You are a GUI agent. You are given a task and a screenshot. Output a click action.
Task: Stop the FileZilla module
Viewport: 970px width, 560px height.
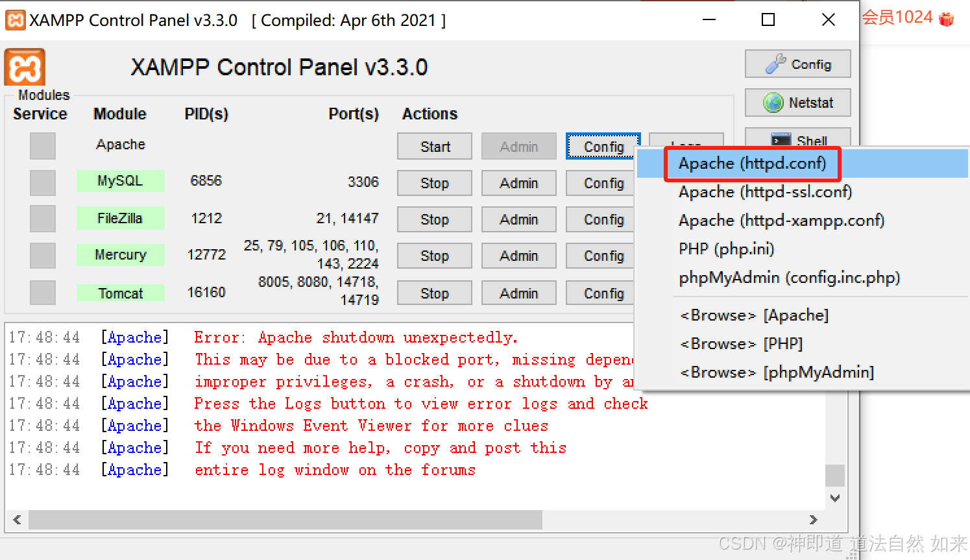(x=435, y=219)
